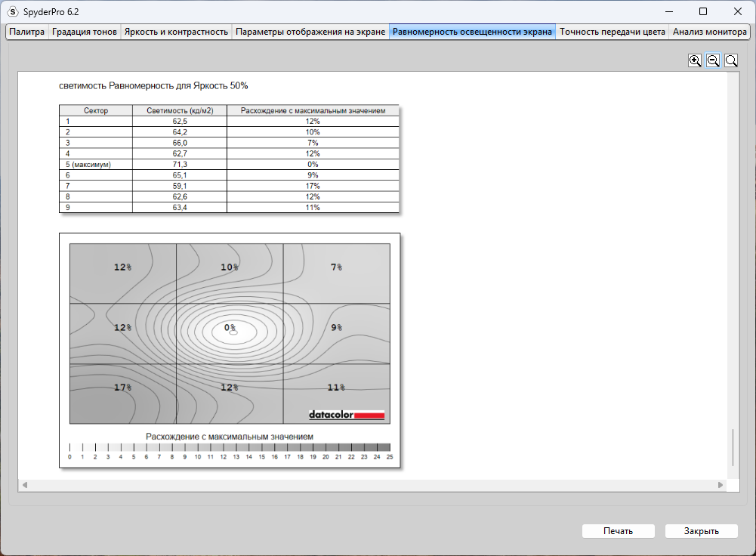Click the 0% center label on uniformity map
Viewport: 756px width, 556px height.
(x=230, y=327)
